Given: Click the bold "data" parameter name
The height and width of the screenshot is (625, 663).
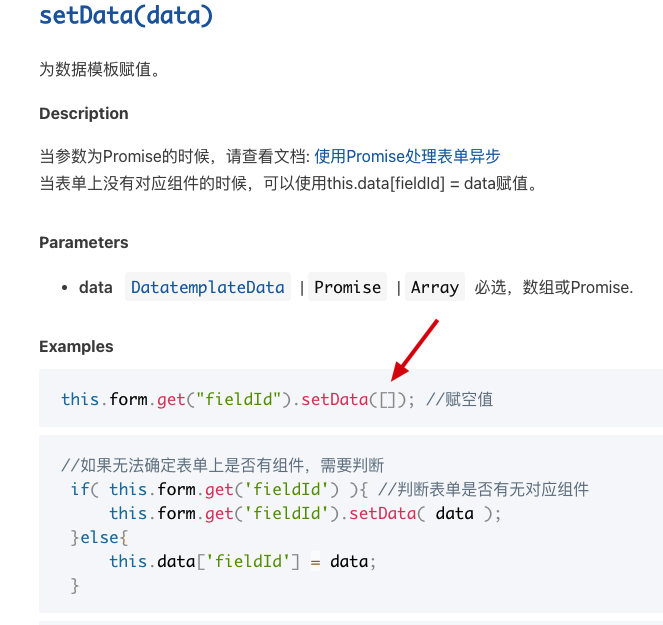Looking at the screenshot, I should click(x=96, y=287).
